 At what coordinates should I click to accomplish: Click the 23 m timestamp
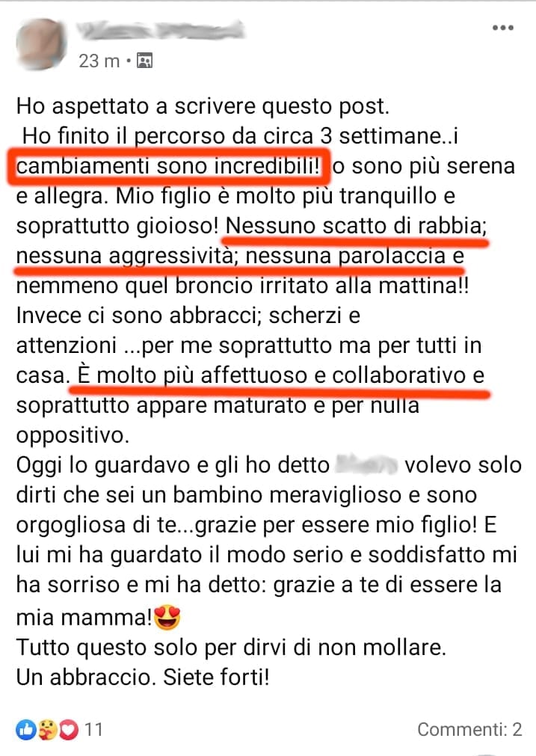coord(99,61)
